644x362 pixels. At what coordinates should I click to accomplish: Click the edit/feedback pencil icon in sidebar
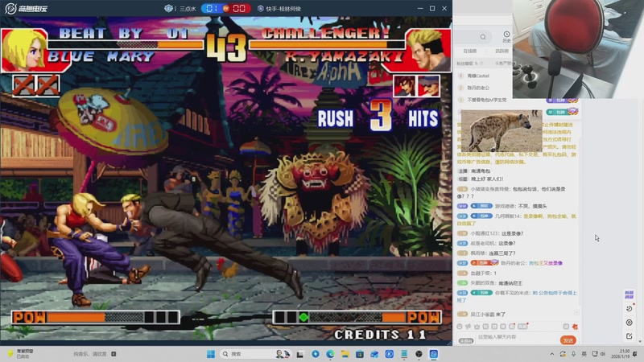tap(629, 336)
